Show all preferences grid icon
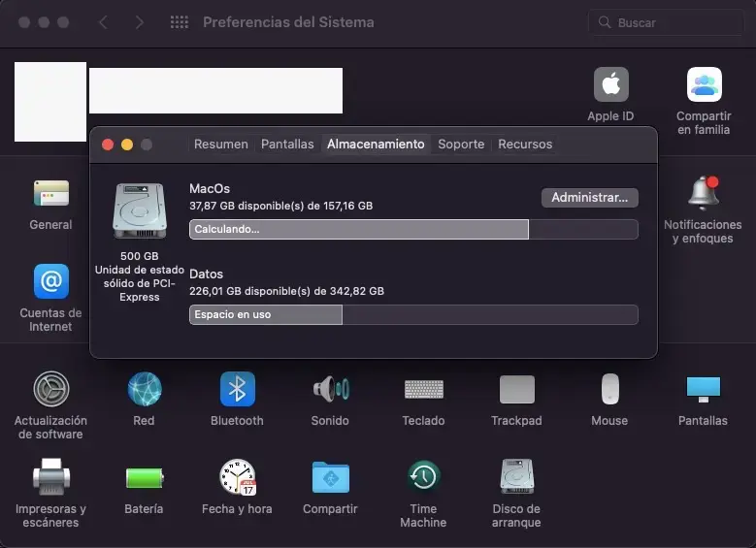 180,22
